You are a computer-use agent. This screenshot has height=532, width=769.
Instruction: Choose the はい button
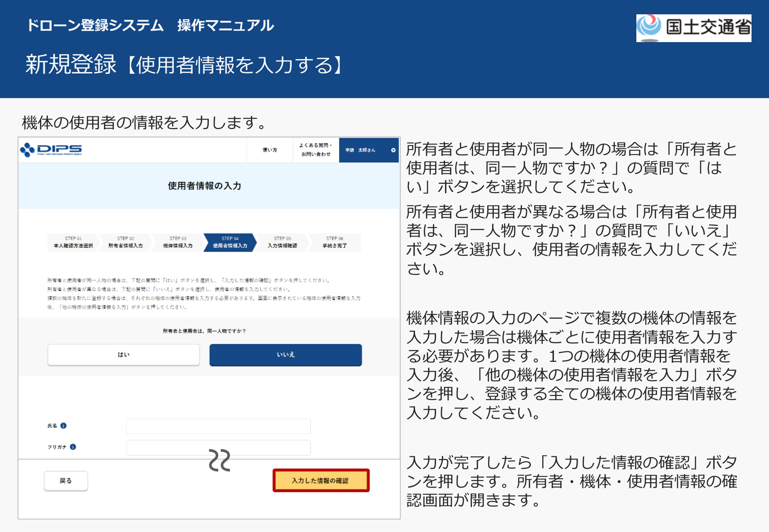click(124, 355)
